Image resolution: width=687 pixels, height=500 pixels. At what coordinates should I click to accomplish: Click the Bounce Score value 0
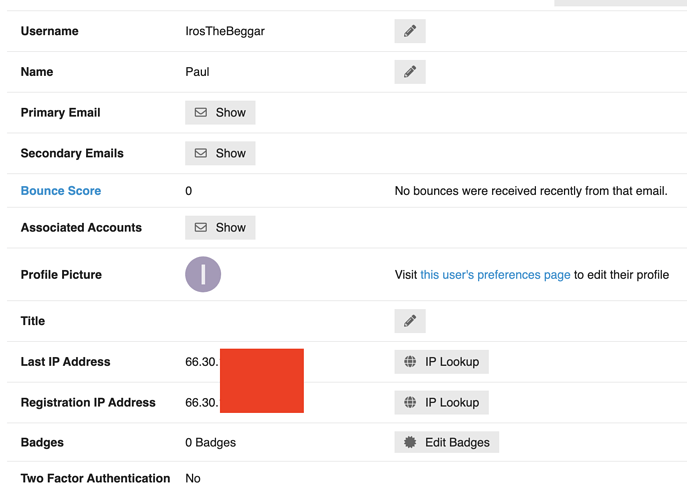tap(188, 191)
